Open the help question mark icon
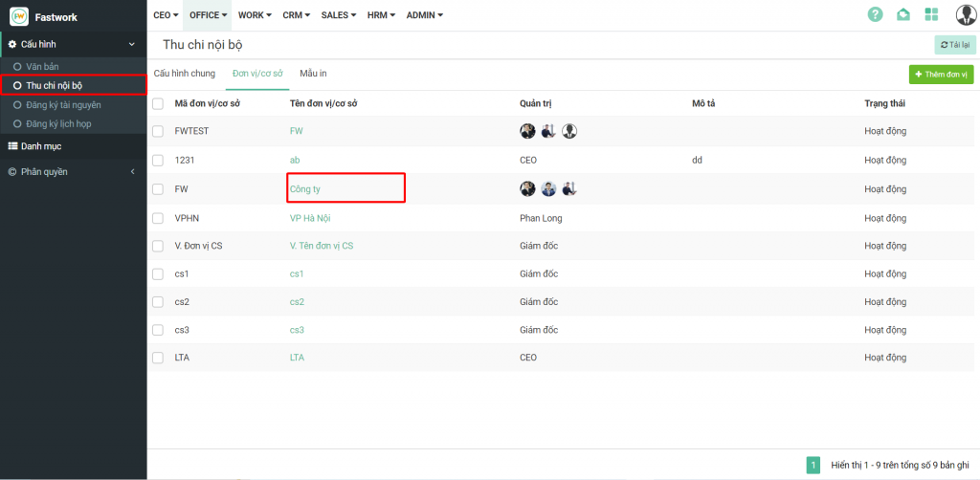 [875, 14]
